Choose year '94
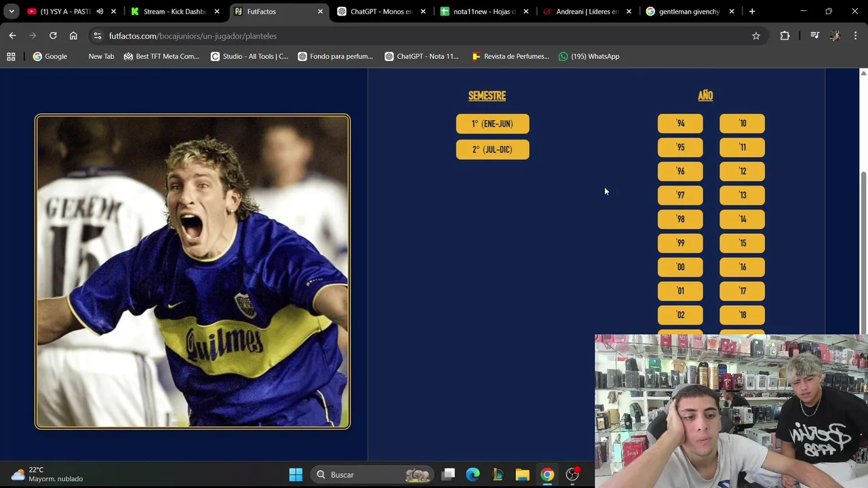The width and height of the screenshot is (868, 488). click(680, 123)
